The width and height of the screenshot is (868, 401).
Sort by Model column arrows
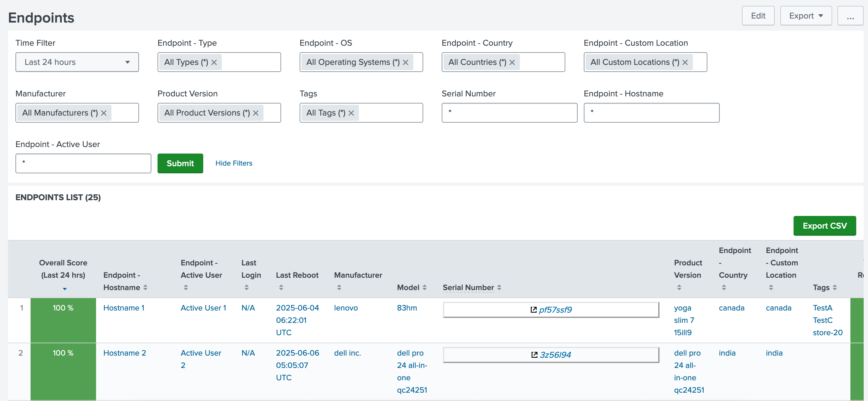point(424,287)
